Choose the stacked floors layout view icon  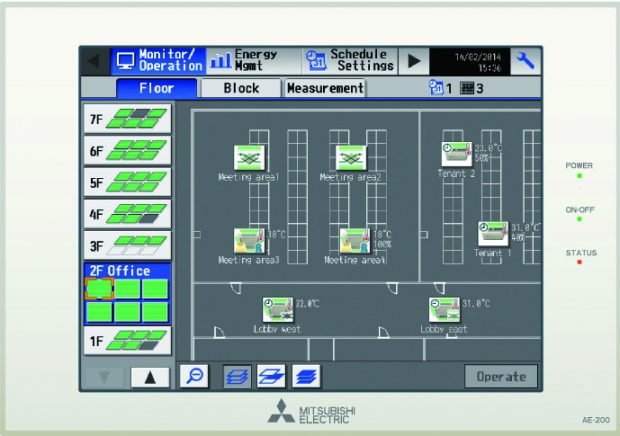click(237, 376)
